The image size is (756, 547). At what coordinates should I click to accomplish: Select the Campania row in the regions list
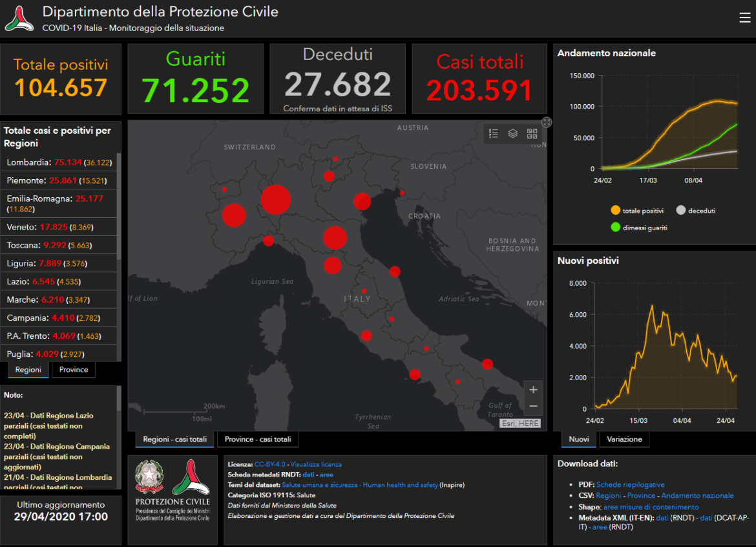(x=59, y=318)
